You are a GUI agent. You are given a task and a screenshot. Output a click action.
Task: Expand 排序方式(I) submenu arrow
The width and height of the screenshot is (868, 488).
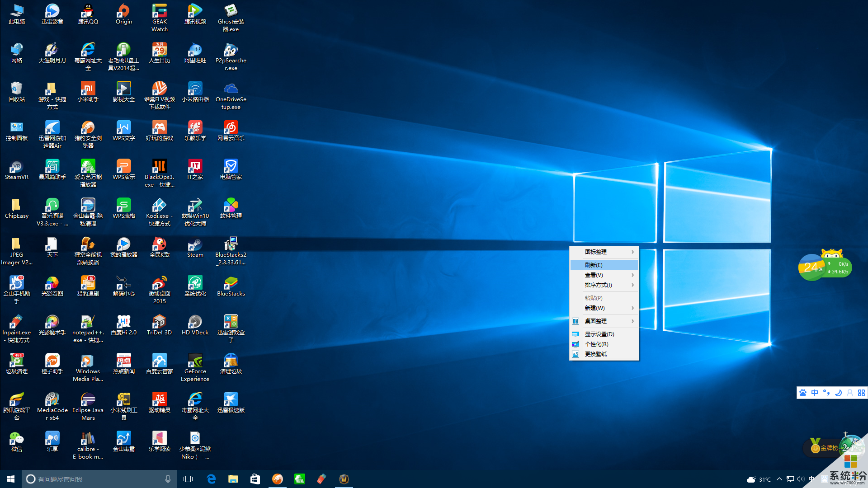(632, 285)
